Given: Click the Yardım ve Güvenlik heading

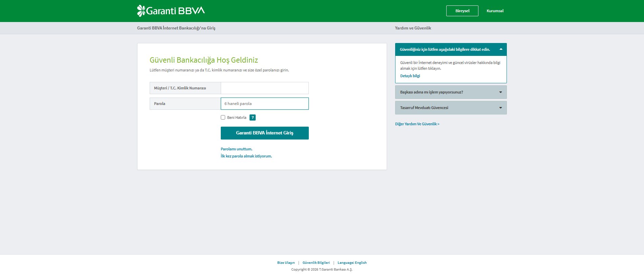Looking at the screenshot, I should pyautogui.click(x=413, y=28).
